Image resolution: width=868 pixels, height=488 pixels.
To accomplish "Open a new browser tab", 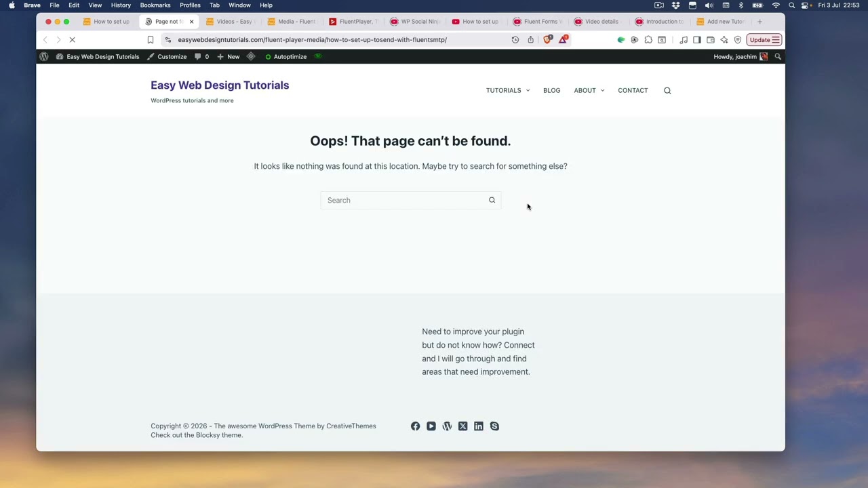I will 759,22.
